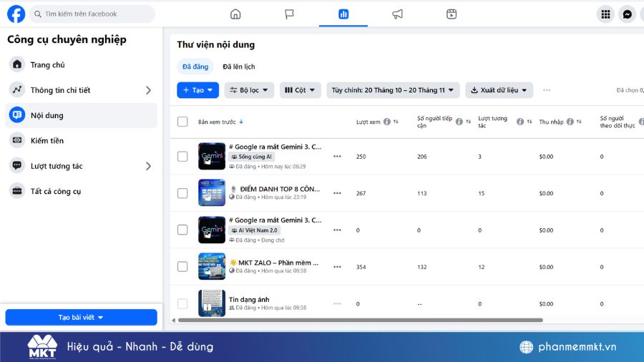Switch to the Đã đăng tab
Viewport: 644px width, 362px height.
[195, 67]
